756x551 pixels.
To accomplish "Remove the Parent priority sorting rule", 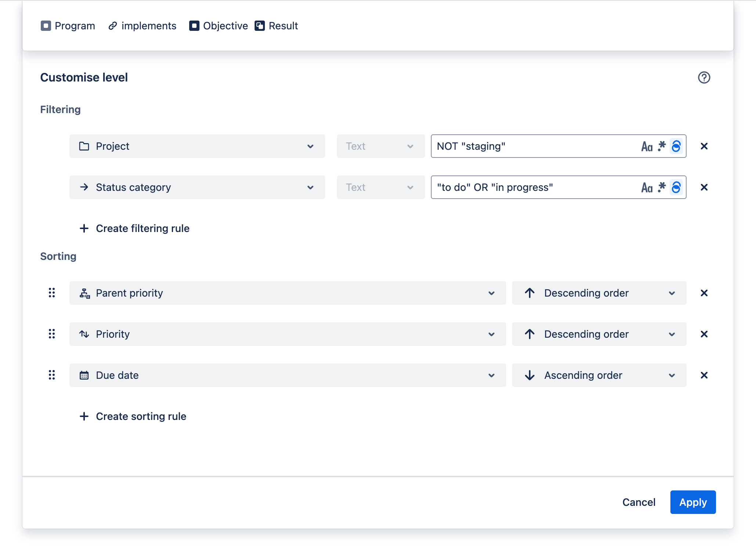I will pos(704,293).
